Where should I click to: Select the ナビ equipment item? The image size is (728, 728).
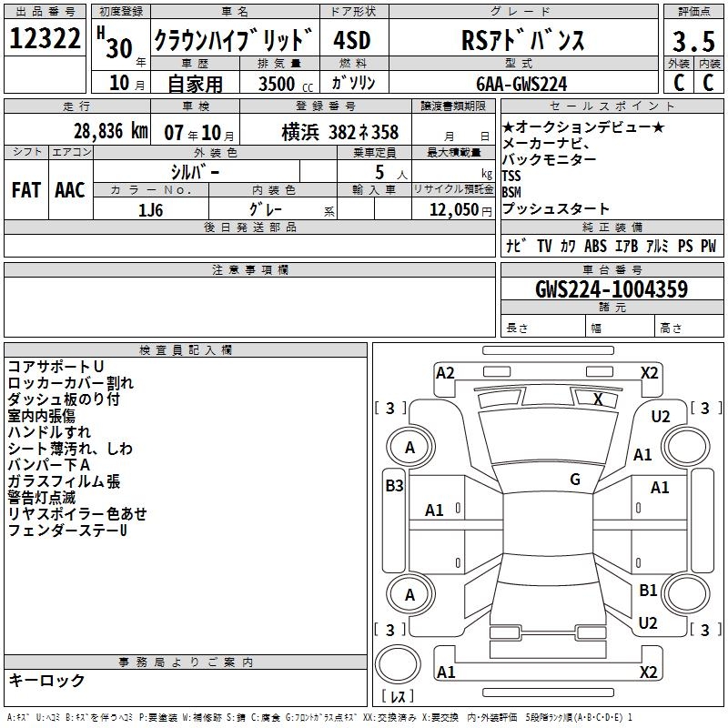click(x=516, y=246)
